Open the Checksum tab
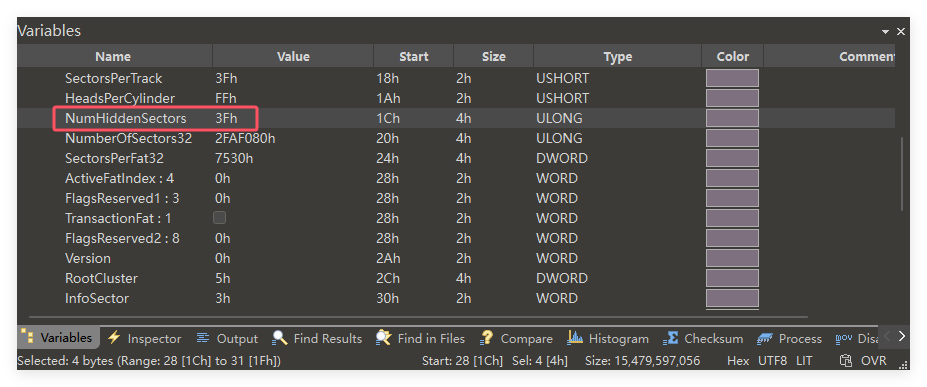The width and height of the screenshot is (927, 387). tap(703, 338)
